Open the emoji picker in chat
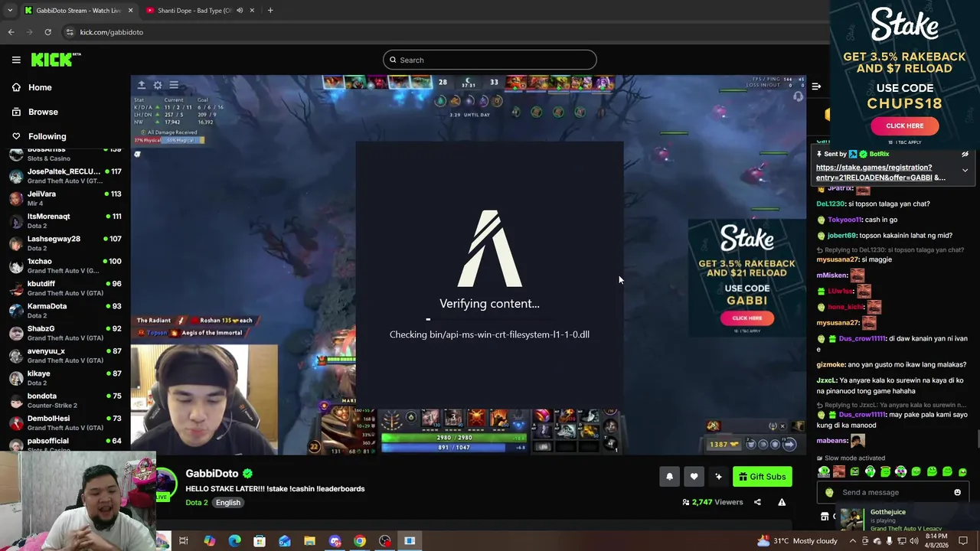 click(x=957, y=492)
